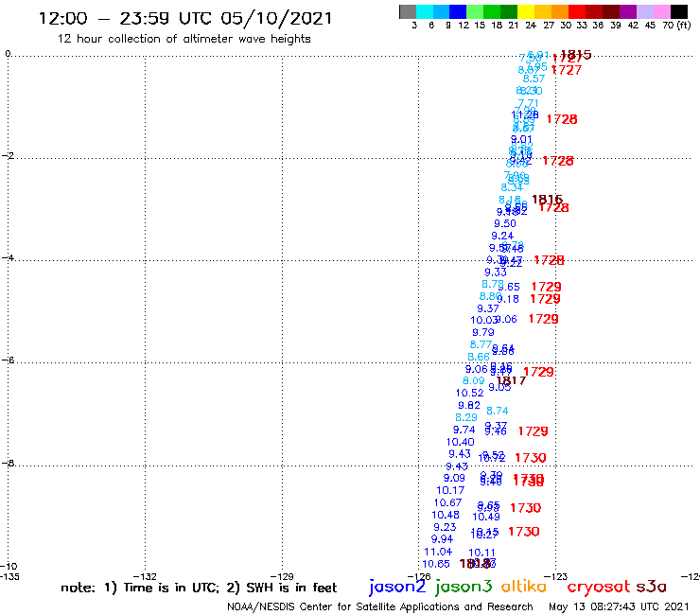The image size is (700, 615).
Task: Click the 10.40 wave height value
Action: point(461,442)
